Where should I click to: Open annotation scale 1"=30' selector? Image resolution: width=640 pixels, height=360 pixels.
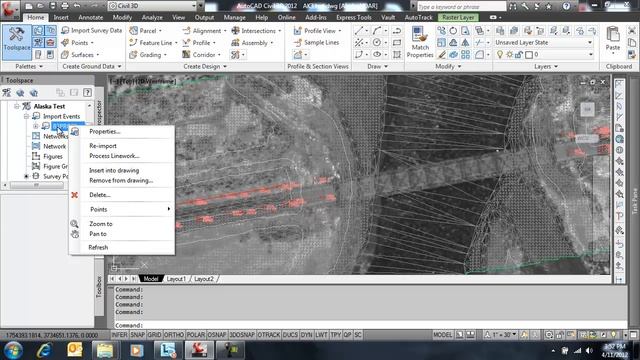coord(501,335)
